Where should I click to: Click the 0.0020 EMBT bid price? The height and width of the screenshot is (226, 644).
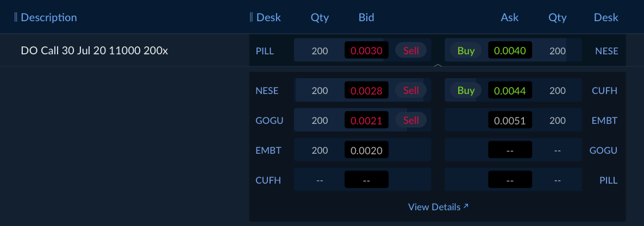click(x=366, y=150)
